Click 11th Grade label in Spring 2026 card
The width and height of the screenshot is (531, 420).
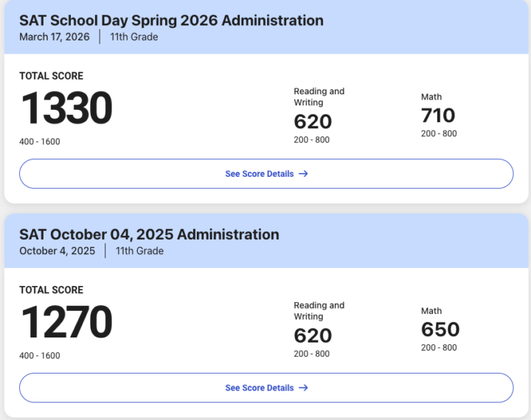(x=134, y=37)
